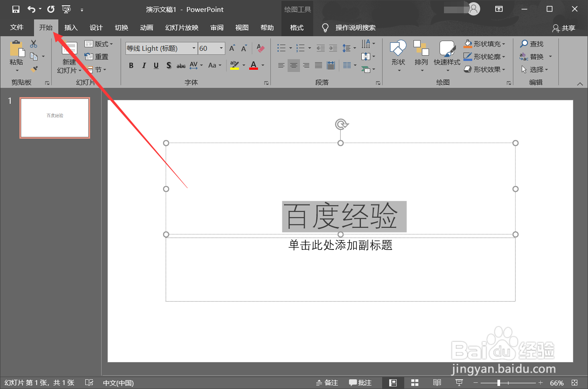Image resolution: width=588 pixels, height=389 pixels.
Task: Click the Reset slide icon 重置
Action: 89,57
